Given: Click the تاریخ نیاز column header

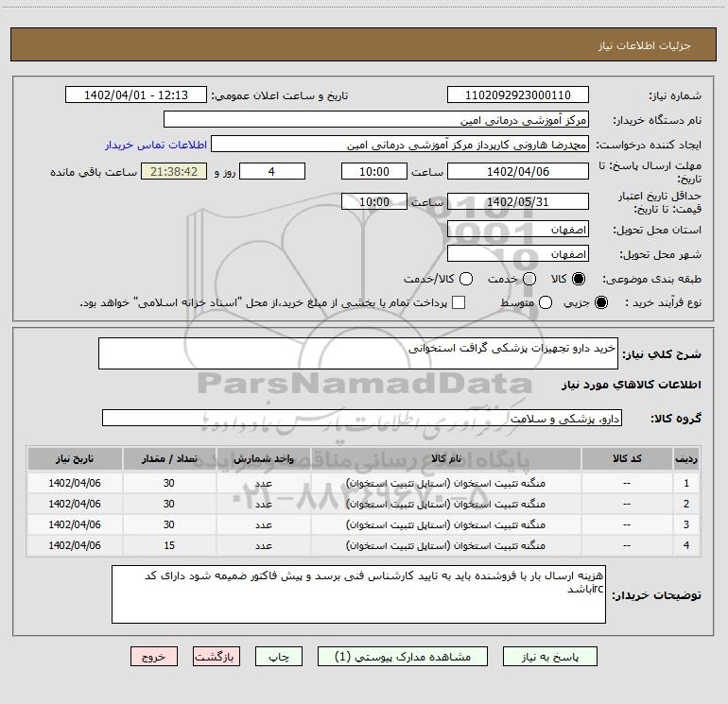Looking at the screenshot, I should tap(75, 458).
